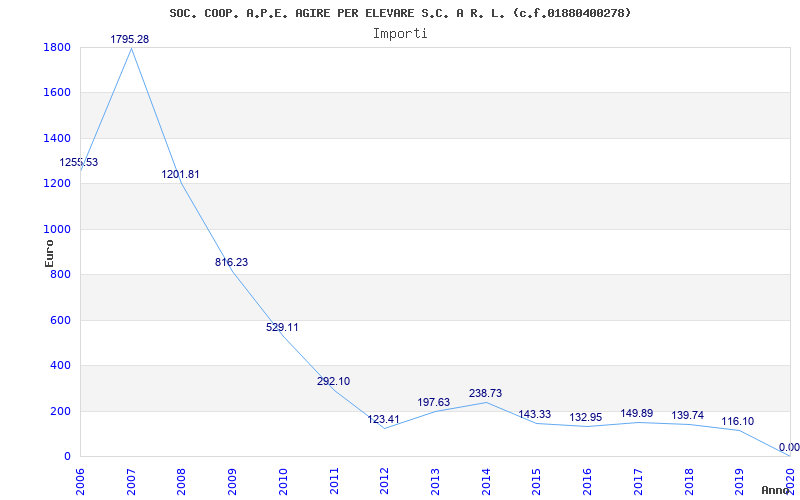Select the 1795.28 peak value label
The width and height of the screenshot is (800, 500).
pyautogui.click(x=130, y=39)
